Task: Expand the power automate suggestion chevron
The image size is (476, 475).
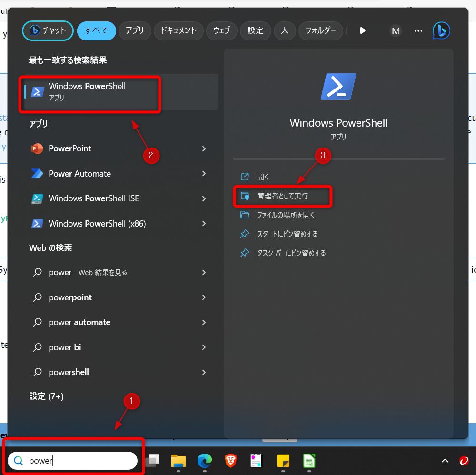Action: point(204,322)
